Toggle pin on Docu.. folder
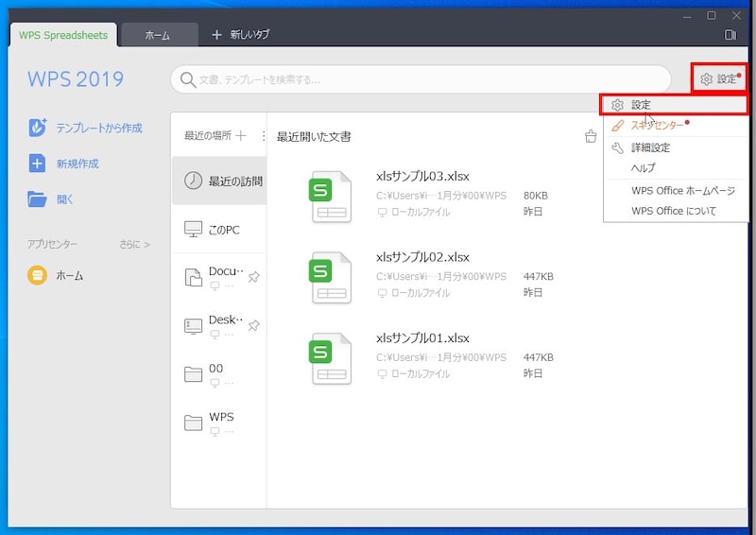 pos(253,277)
